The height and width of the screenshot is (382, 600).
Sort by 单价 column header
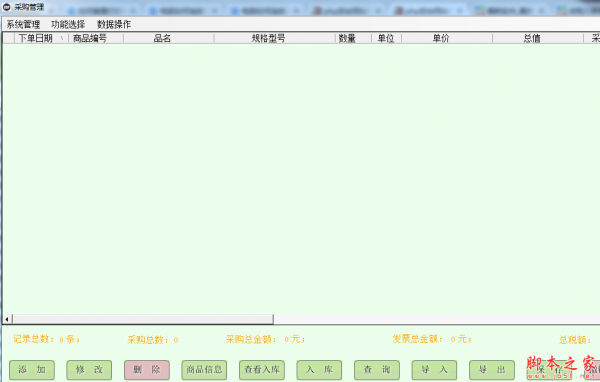pos(447,38)
